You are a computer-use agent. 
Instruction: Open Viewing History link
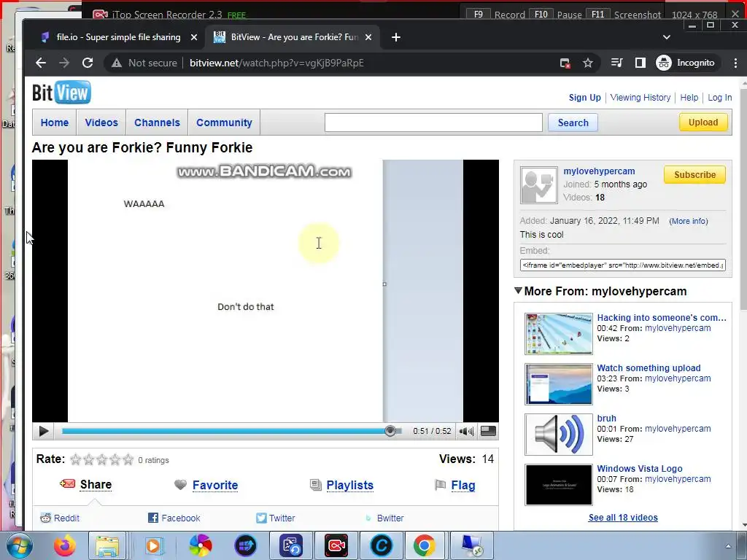point(640,97)
